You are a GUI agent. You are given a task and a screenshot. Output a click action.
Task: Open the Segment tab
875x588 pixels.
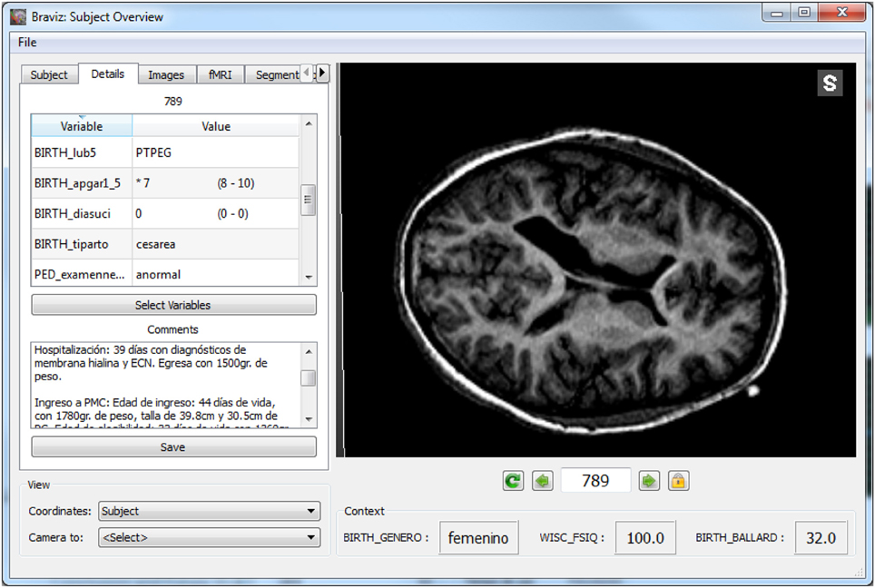(x=273, y=74)
